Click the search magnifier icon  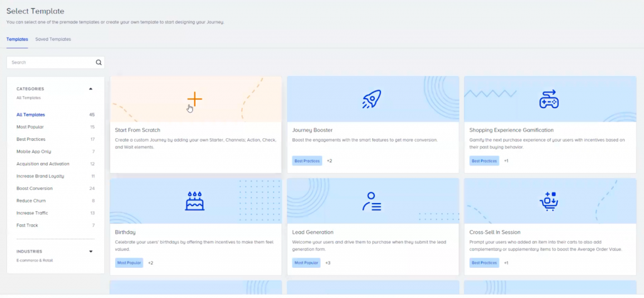click(x=98, y=63)
